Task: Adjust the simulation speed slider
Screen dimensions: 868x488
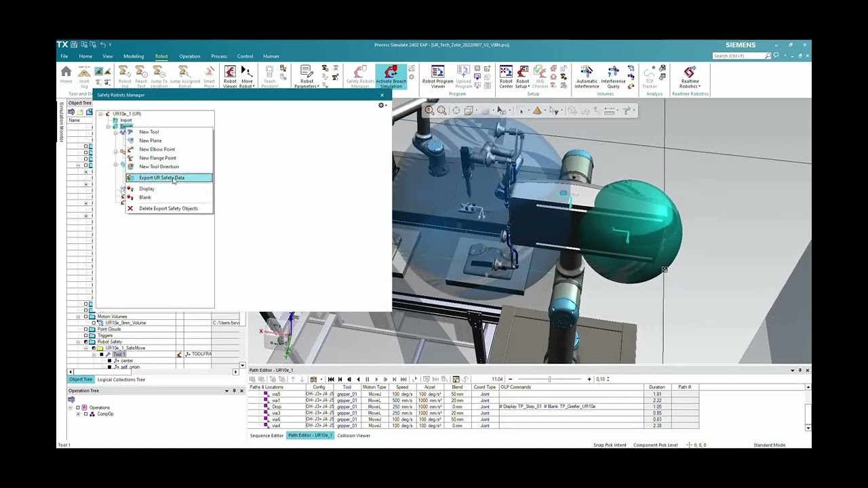Action: click(x=549, y=380)
